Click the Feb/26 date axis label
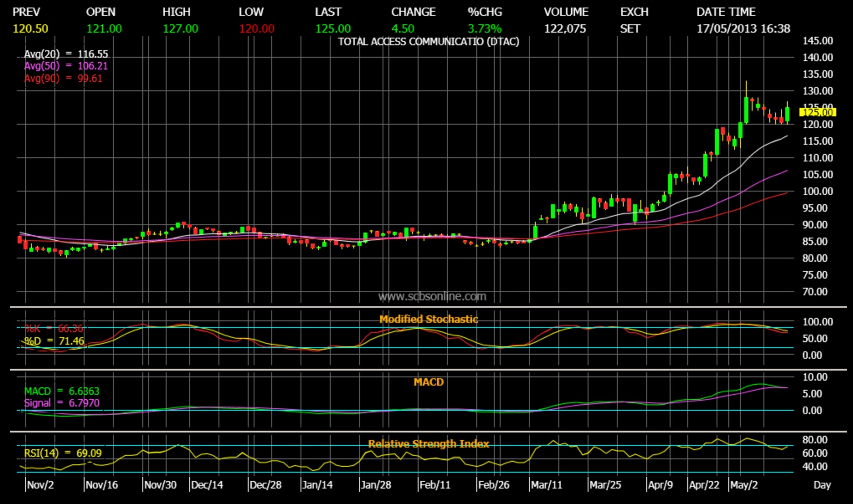Viewport: 853px width, 504px height. click(493, 485)
